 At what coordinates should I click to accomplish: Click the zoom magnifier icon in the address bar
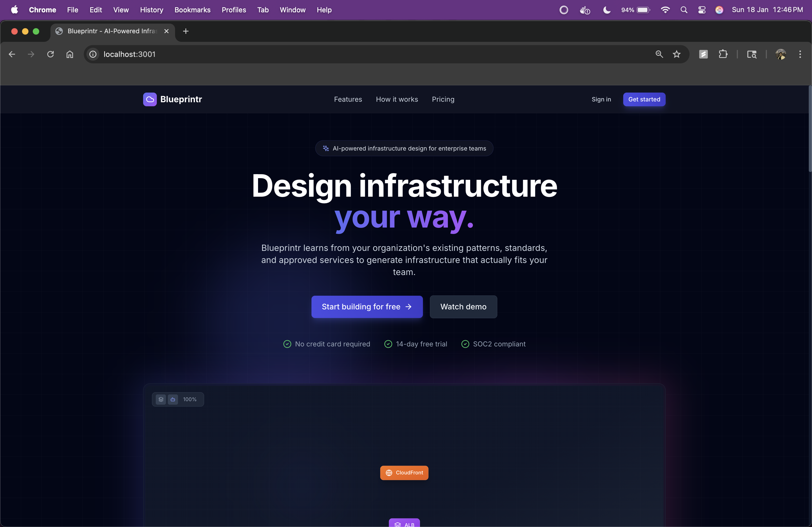click(659, 54)
